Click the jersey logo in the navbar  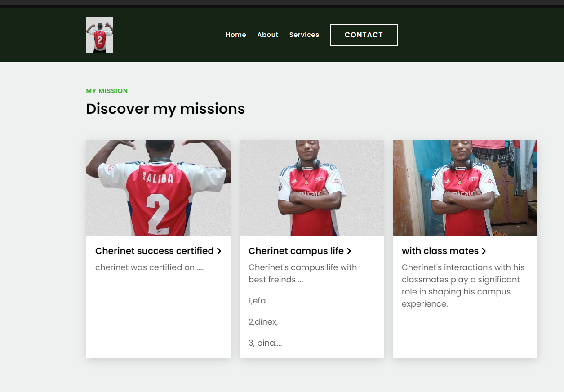(x=100, y=35)
